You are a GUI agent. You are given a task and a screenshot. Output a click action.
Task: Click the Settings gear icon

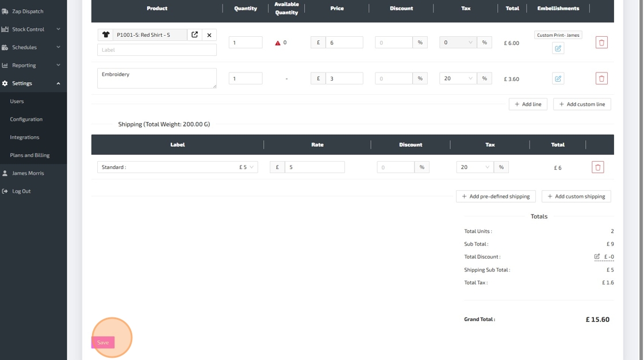pos(5,83)
